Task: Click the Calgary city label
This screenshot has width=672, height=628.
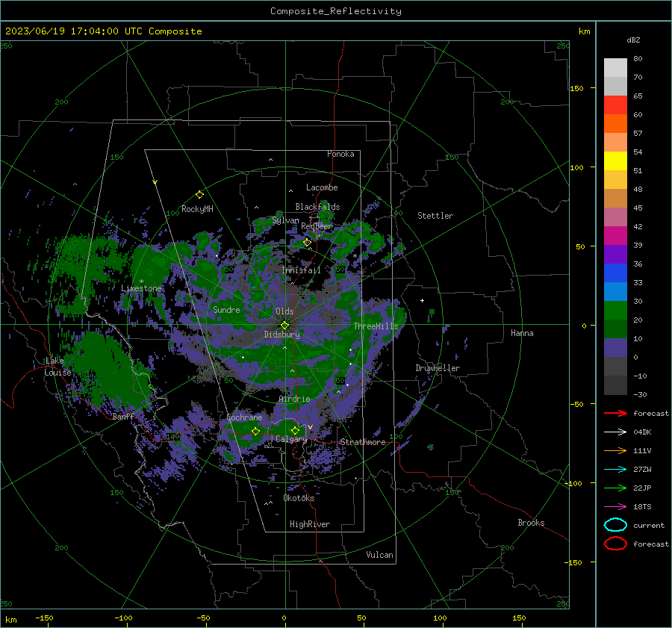Action: click(291, 439)
